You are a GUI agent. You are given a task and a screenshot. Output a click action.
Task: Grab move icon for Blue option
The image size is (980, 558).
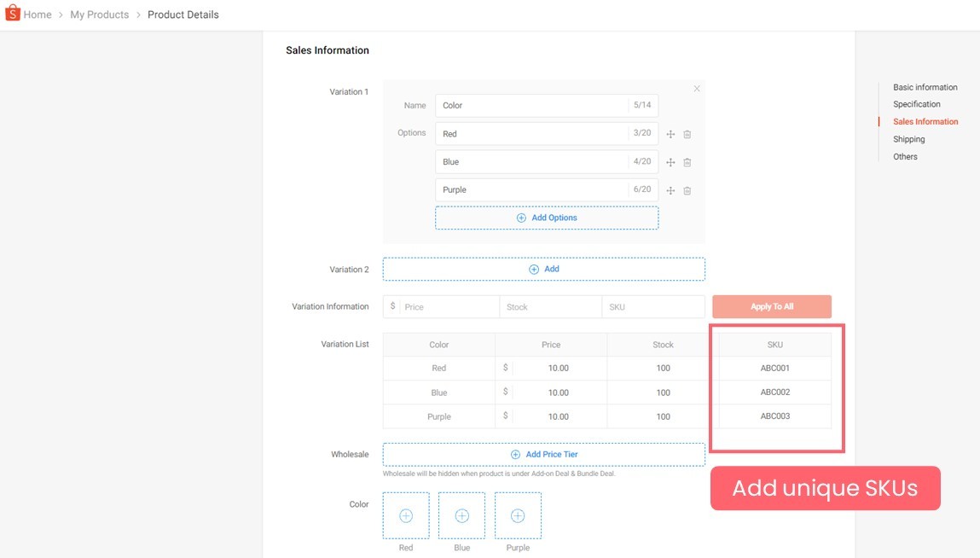670,163
